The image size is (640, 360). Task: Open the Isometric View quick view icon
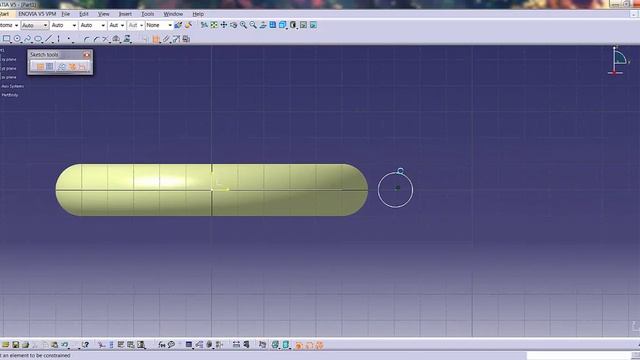click(282, 25)
